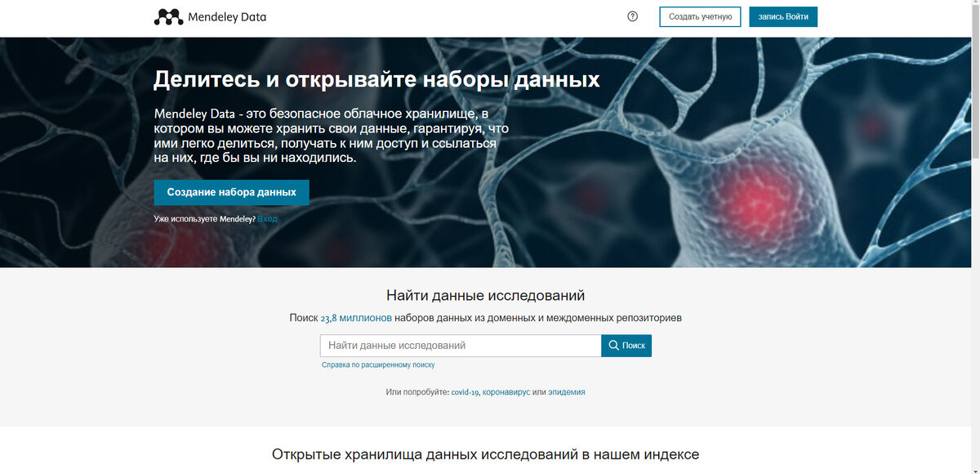Image resolution: width=980 pixels, height=474 pixels.
Task: Click the 'Создать учетную' button
Action: point(700,16)
